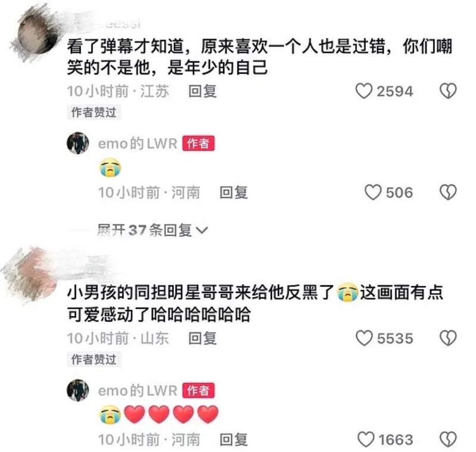The image size is (476, 452).
Task: Like the author's reply with 1663 likes
Action: (x=365, y=439)
